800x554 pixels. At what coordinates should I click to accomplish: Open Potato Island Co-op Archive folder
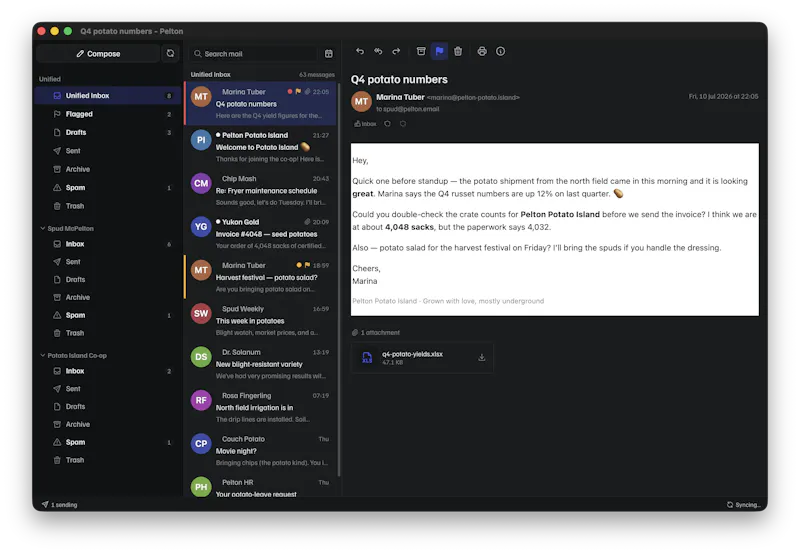(107, 424)
